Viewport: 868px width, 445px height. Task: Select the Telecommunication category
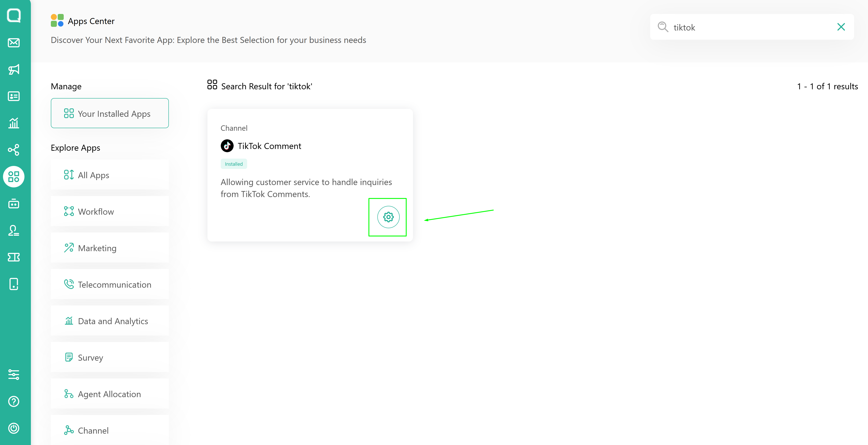pyautogui.click(x=110, y=284)
